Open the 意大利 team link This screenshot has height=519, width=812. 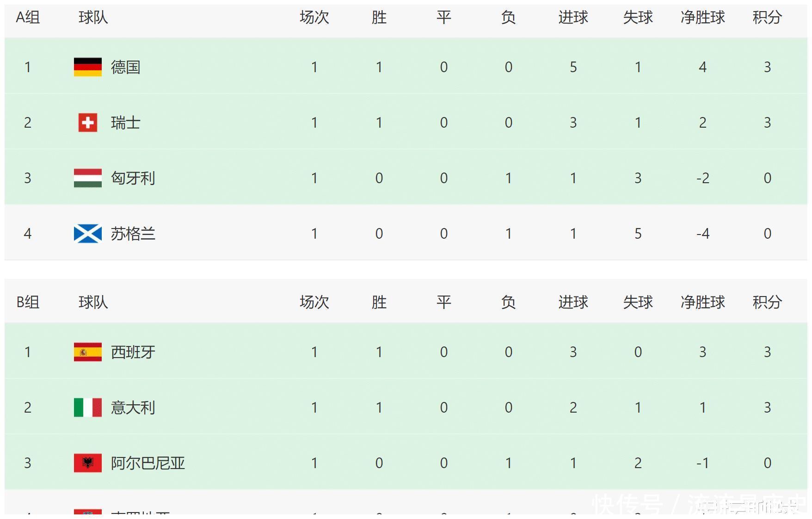pos(133,408)
